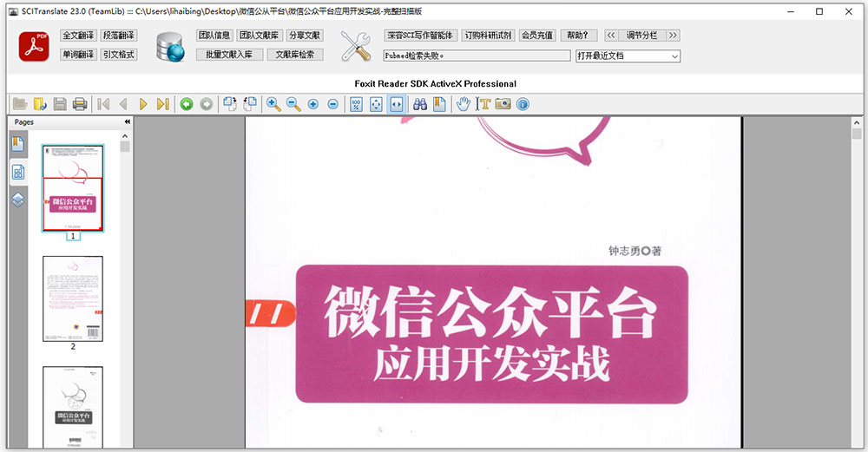Screen dimensions: 868x452
Task: Open layers panel in sidebar
Action: (17, 200)
